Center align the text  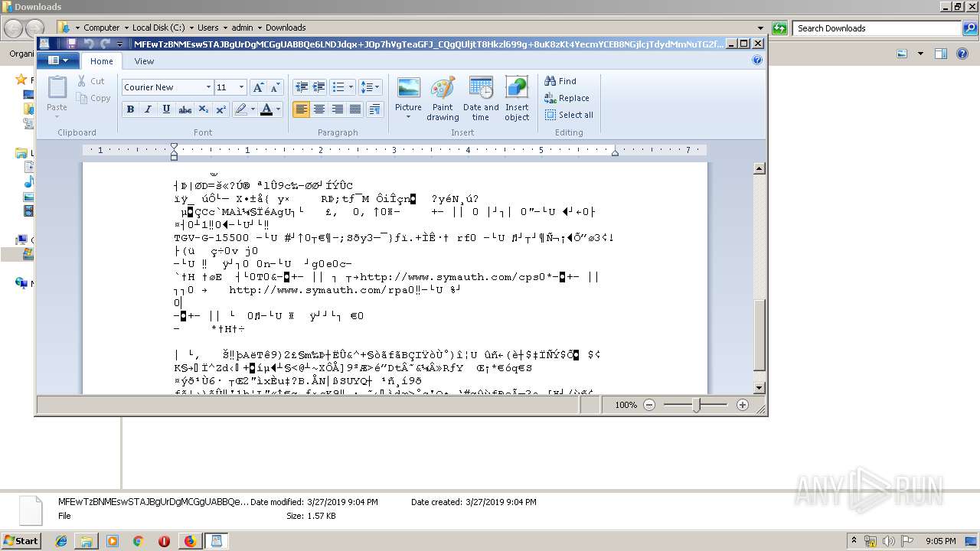pos(319,109)
